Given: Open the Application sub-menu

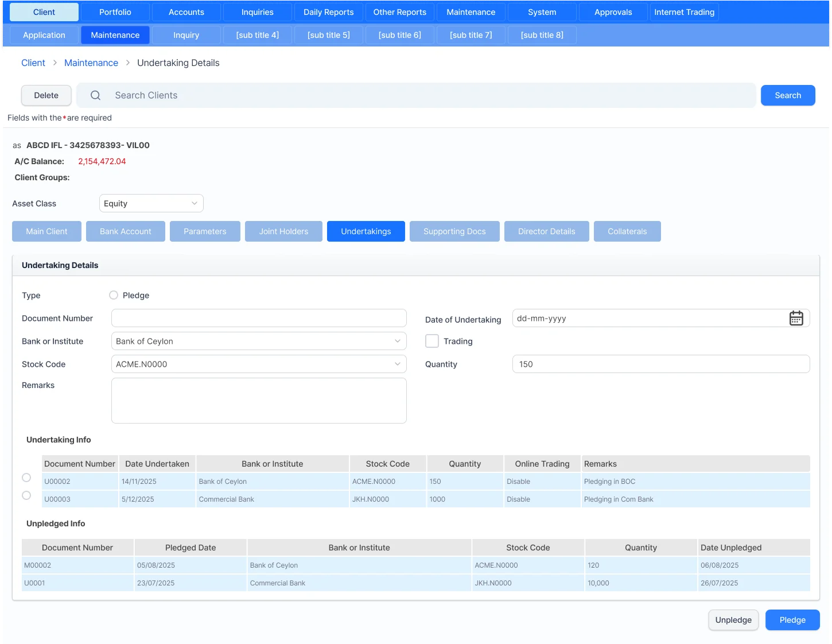Looking at the screenshot, I should (44, 35).
